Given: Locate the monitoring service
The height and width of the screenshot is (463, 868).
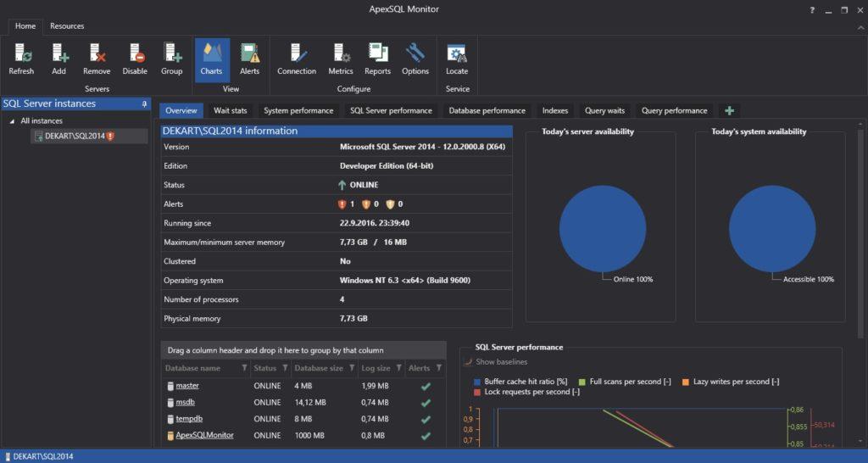Looking at the screenshot, I should pos(457,60).
